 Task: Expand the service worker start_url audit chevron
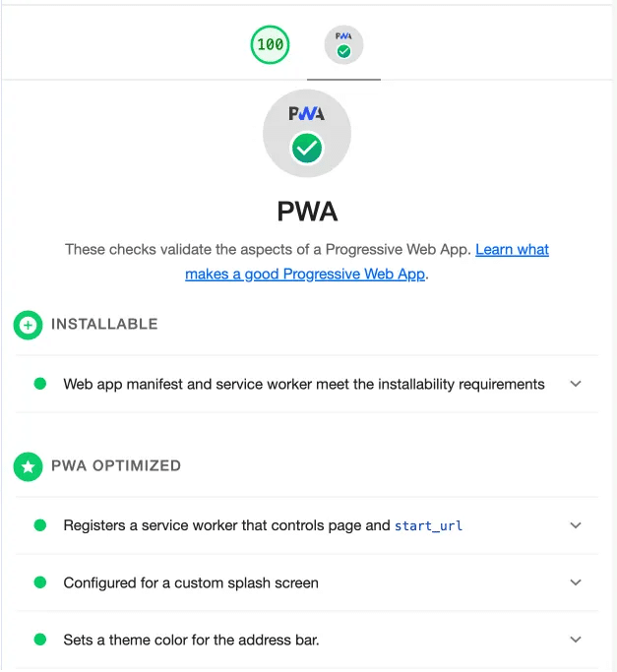point(576,525)
